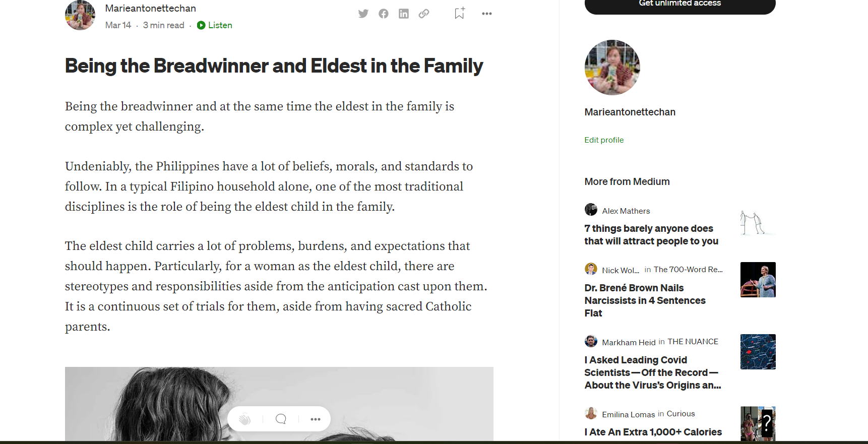Click the Covid scientists article thumbnail
This screenshot has height=444, width=868.
(x=758, y=352)
